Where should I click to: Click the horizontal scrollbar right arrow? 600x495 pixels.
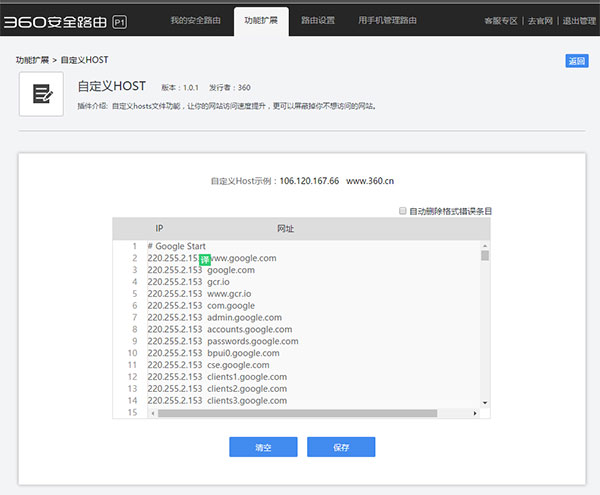tap(475, 413)
